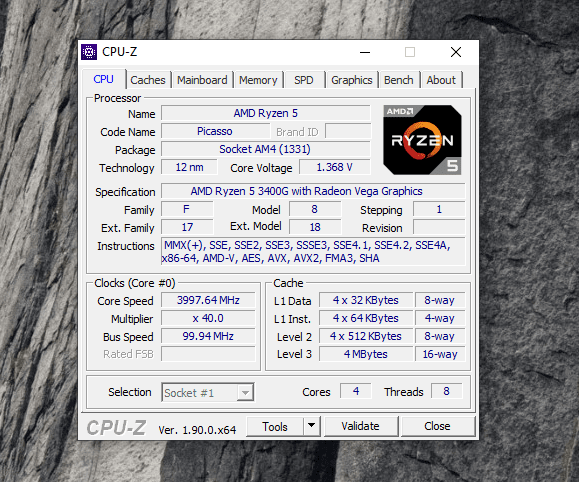Click the Multiplier value x 40.0
The height and width of the screenshot is (482, 579).
pyautogui.click(x=208, y=318)
